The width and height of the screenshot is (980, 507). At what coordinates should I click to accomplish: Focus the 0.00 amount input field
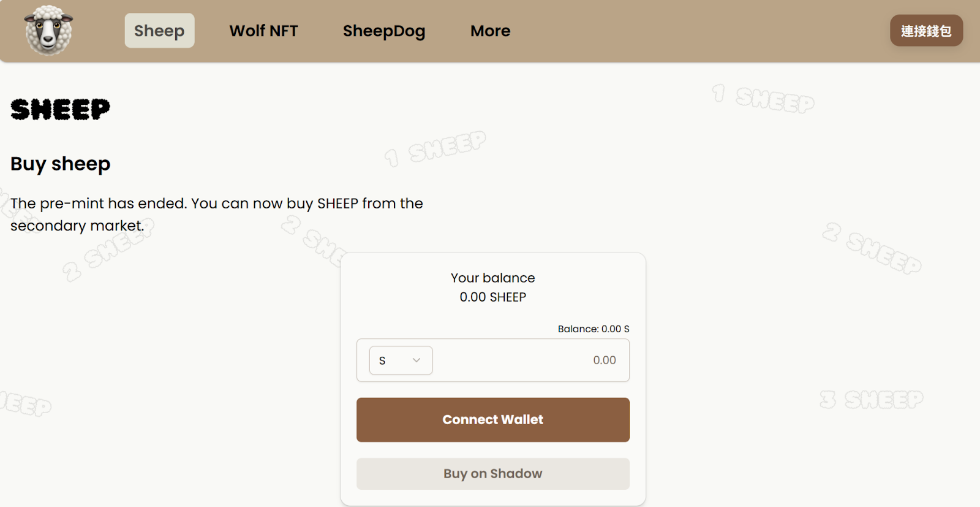tap(533, 360)
